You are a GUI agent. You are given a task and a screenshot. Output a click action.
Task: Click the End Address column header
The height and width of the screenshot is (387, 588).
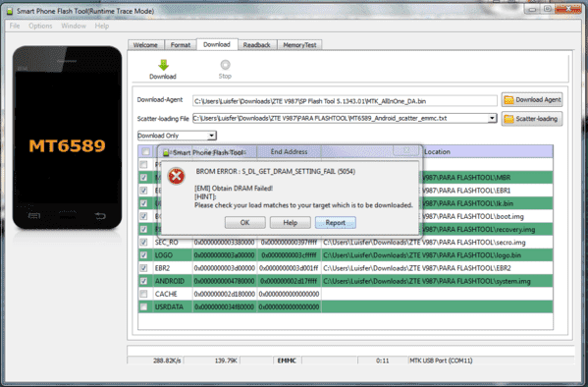(289, 151)
